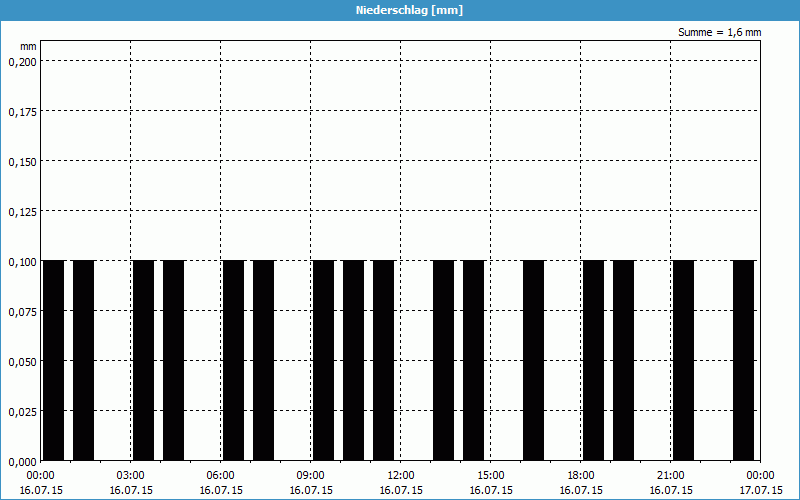The width and height of the screenshot is (800, 500).
Task: Click the 00:00 17.07.15 time axis label
Action: click(x=760, y=483)
